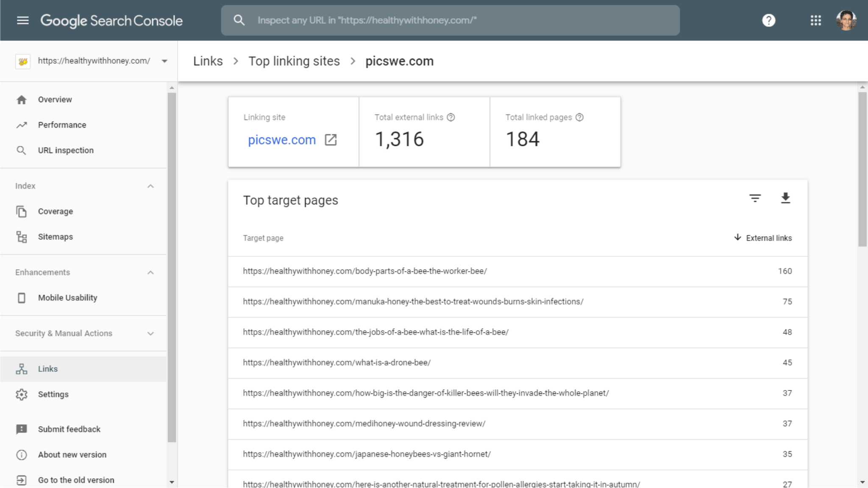
Task: Open the property selector dropdown arrow
Action: [164, 61]
